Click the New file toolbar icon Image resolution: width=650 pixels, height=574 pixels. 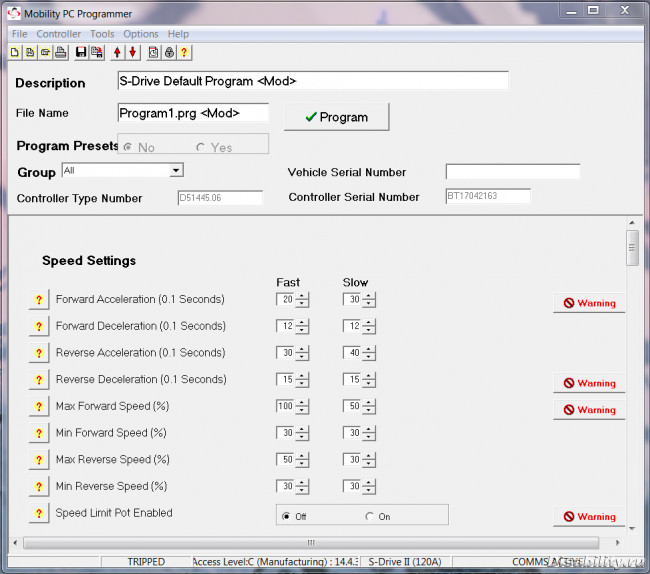[15, 53]
